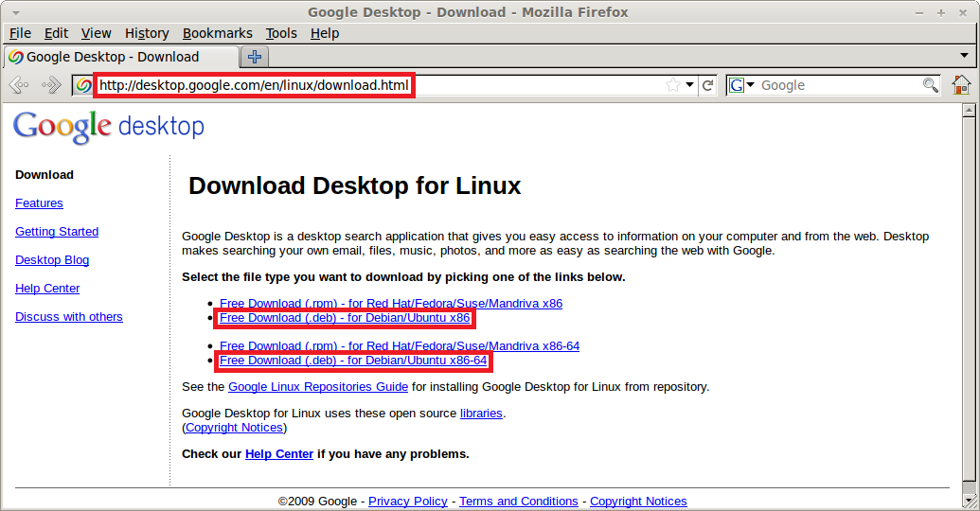Click the vertical scrollbar track
Viewport: 980px width, 511px height.
969,300
